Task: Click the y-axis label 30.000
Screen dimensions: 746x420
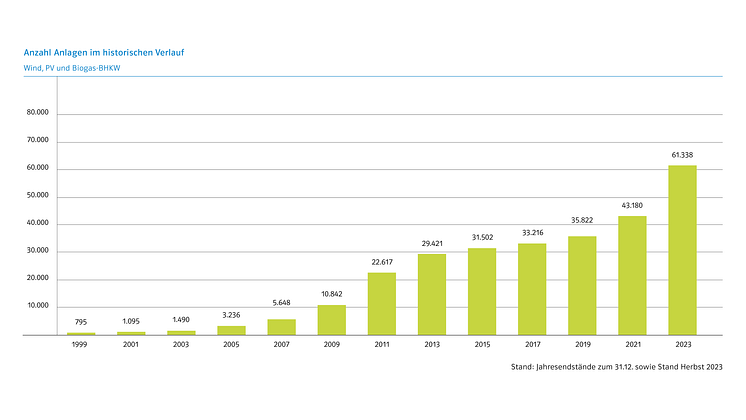Action: [x=38, y=250]
